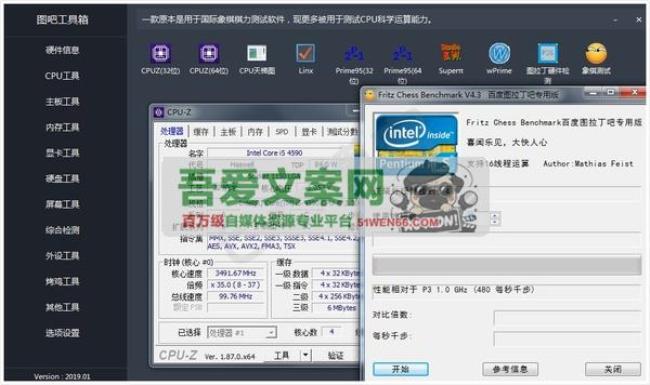
Task: Click the benchmark progress bar
Action: tap(507, 266)
